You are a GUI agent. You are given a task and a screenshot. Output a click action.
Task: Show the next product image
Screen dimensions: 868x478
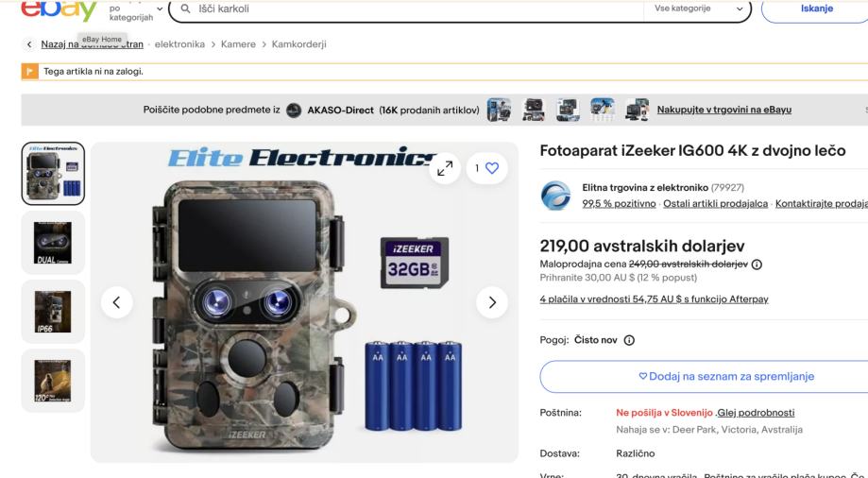(491, 302)
